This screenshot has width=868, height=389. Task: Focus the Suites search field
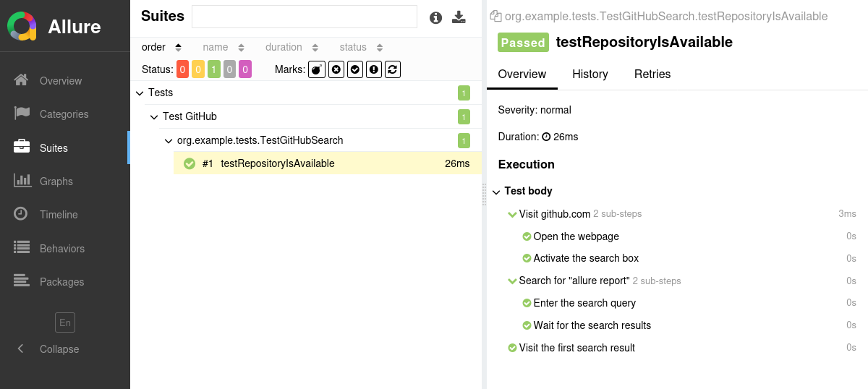point(305,16)
